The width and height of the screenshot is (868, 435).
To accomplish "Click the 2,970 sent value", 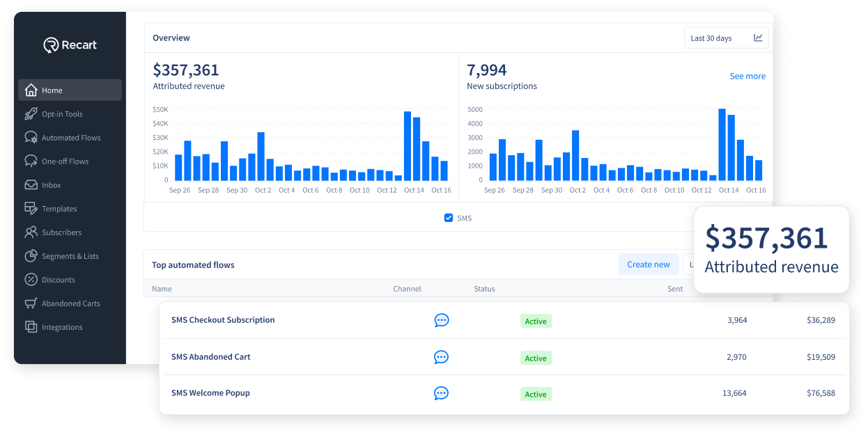I will click(736, 357).
